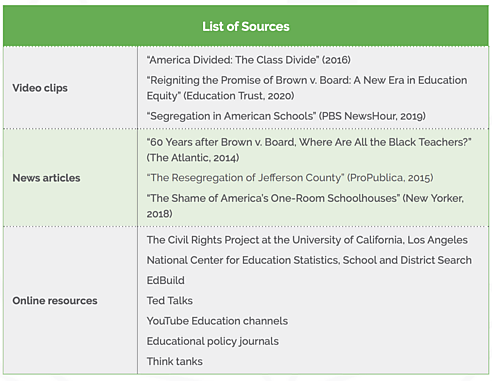
Task: Click Equity (Education Trust, 2020) text line
Action: click(220, 96)
